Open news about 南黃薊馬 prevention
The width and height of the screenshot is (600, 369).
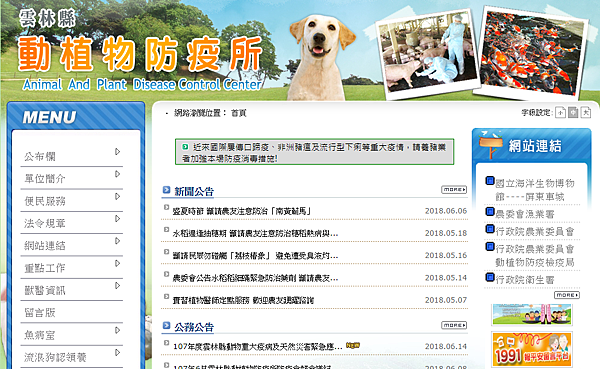pyautogui.click(x=242, y=211)
